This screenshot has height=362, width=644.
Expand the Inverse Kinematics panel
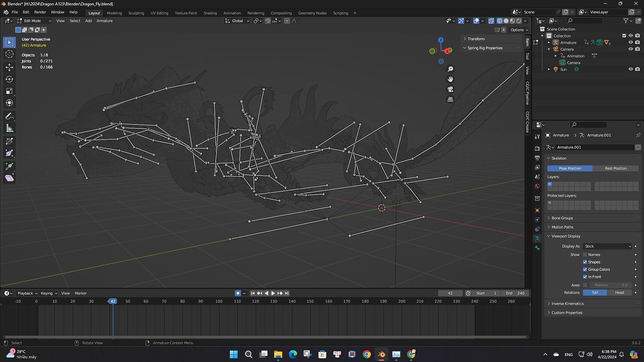coord(592,304)
